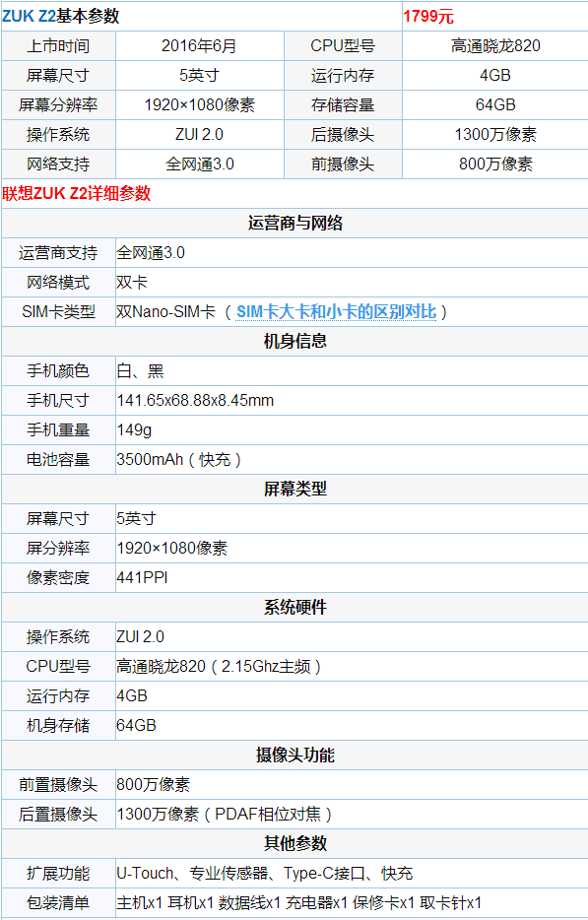Click the 141.65x68.88x8.45mm dimensions value
This screenshot has width=588, height=920.
tap(195, 400)
